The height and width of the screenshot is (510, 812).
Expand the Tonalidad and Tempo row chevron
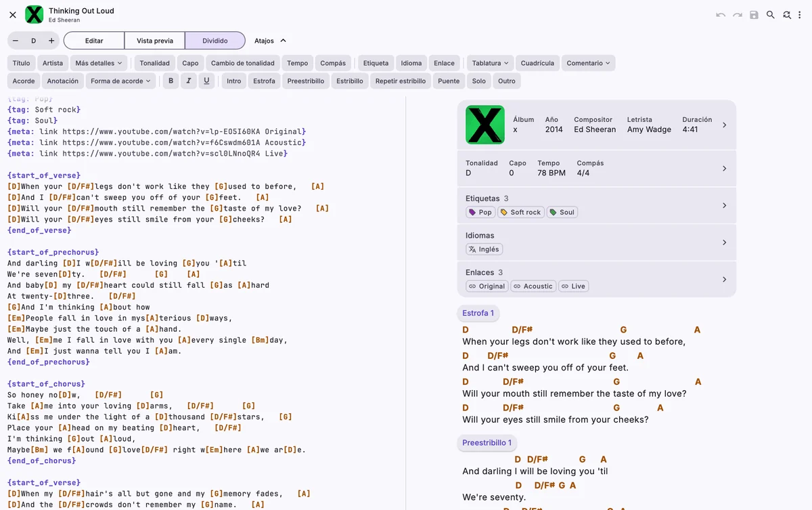pos(725,168)
